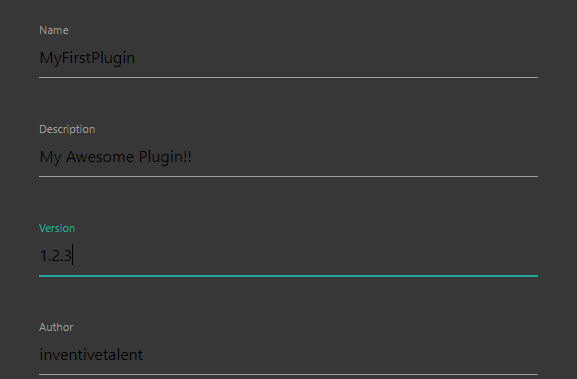Click the underline beneath Description field
Viewport: 577px width, 379px height.
click(288, 176)
